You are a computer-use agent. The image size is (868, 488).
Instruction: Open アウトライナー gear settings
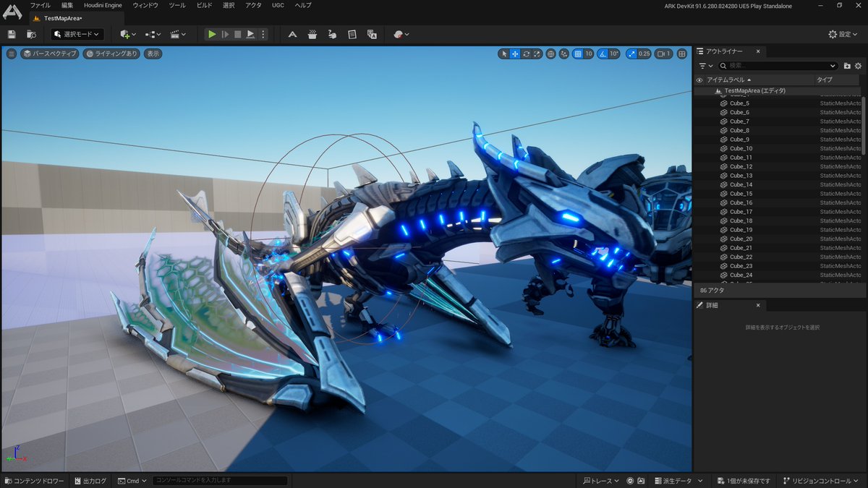[859, 66]
